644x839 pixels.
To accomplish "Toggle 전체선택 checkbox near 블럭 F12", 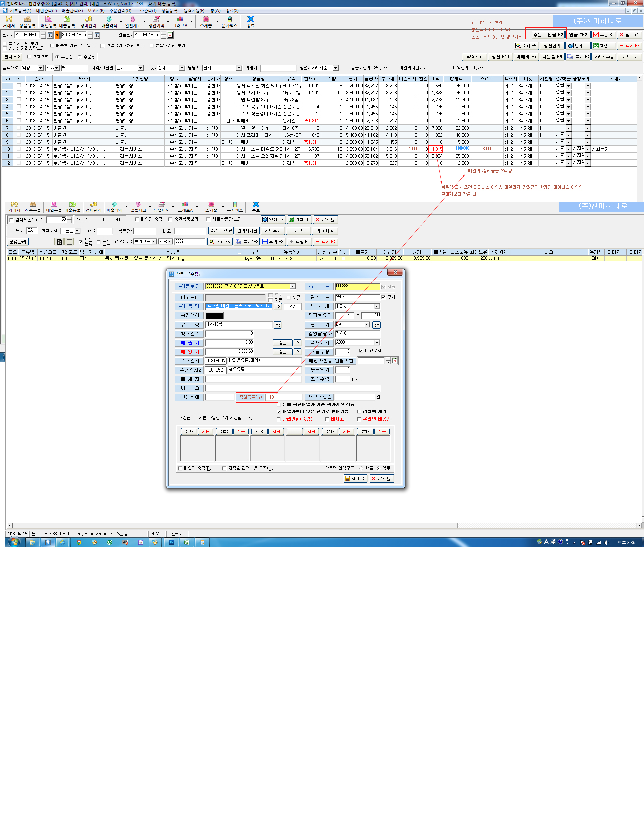I will [29, 57].
